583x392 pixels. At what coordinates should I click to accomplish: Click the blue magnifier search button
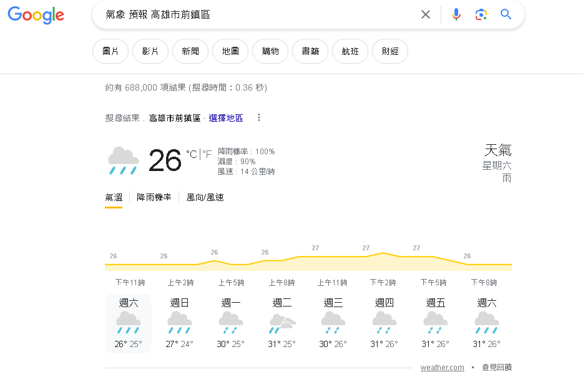click(506, 14)
